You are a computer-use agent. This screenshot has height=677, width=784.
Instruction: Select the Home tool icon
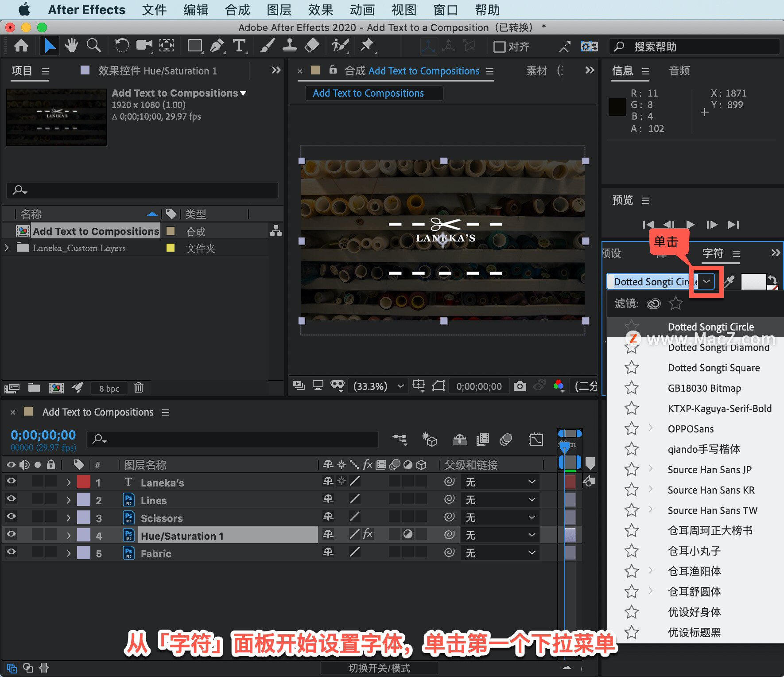click(x=21, y=46)
